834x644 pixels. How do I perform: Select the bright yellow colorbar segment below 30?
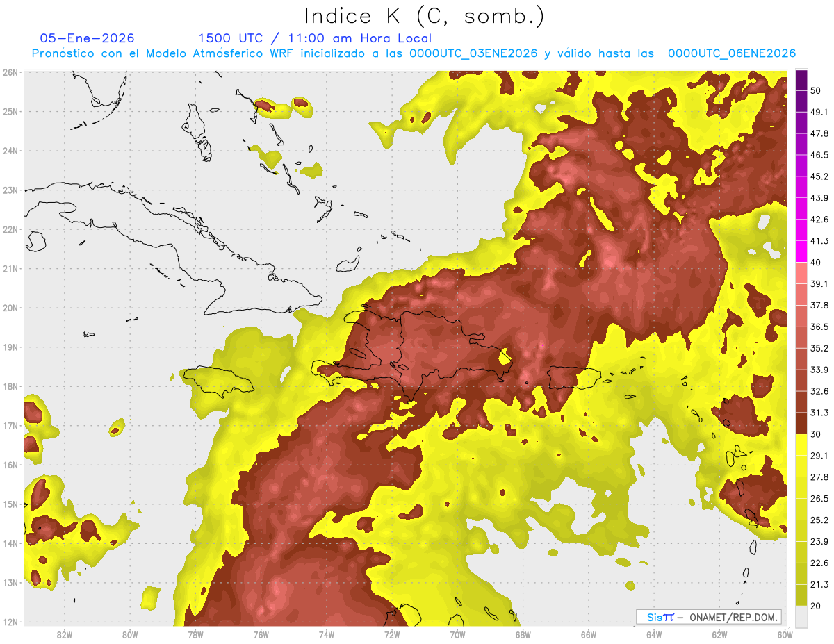tap(801, 445)
